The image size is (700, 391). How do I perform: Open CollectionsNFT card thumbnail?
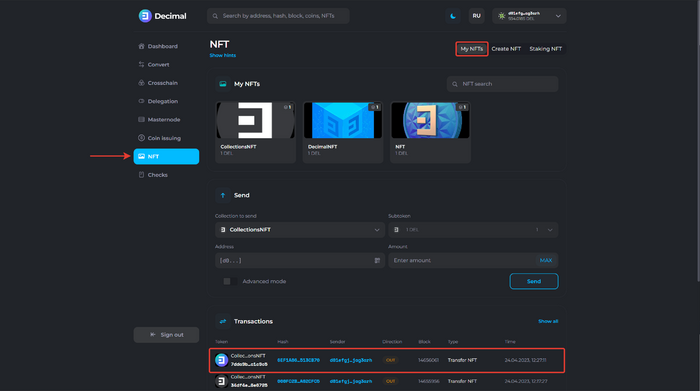tap(255, 120)
